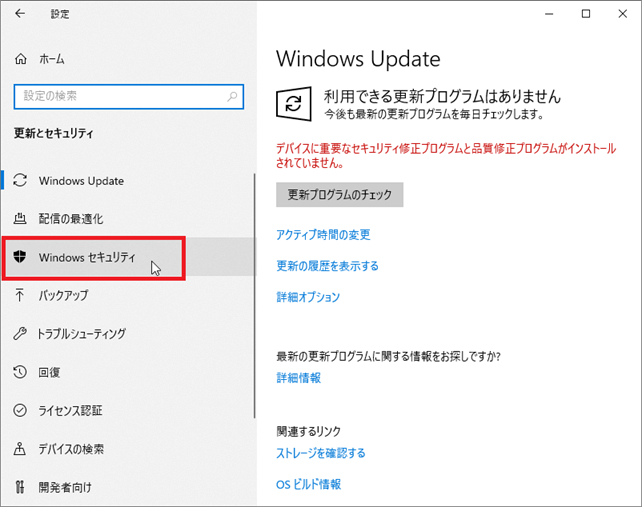Click the back arrow in title bar
This screenshot has width=642, height=507.
tap(21, 14)
